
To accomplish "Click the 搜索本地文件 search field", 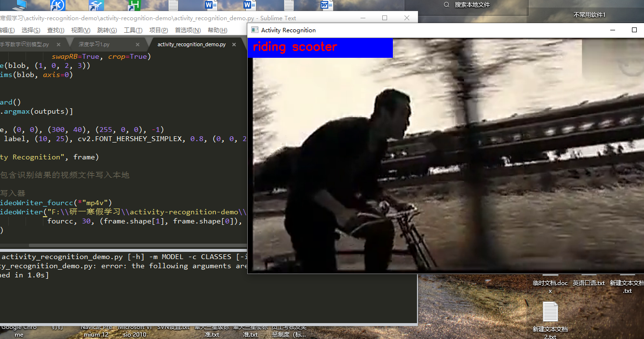I will coord(487,5).
